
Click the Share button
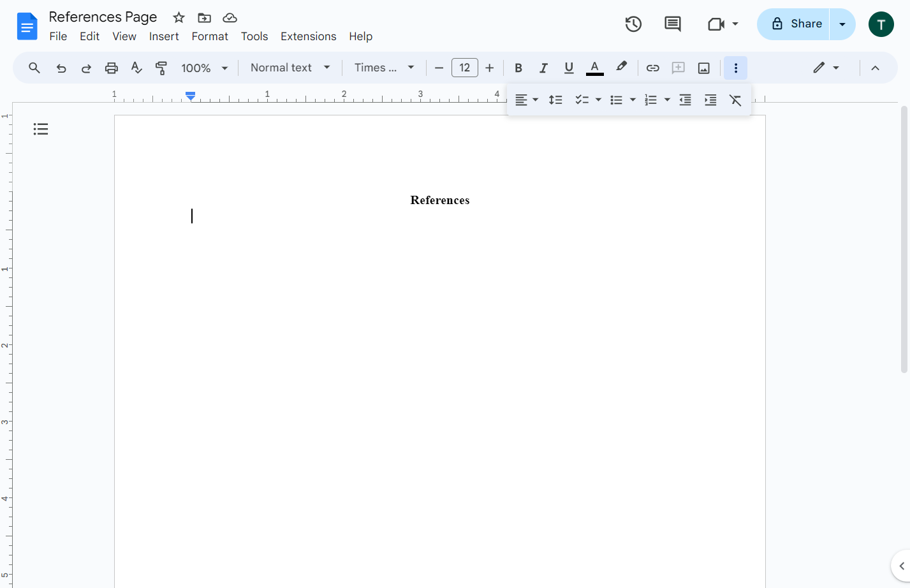793,24
